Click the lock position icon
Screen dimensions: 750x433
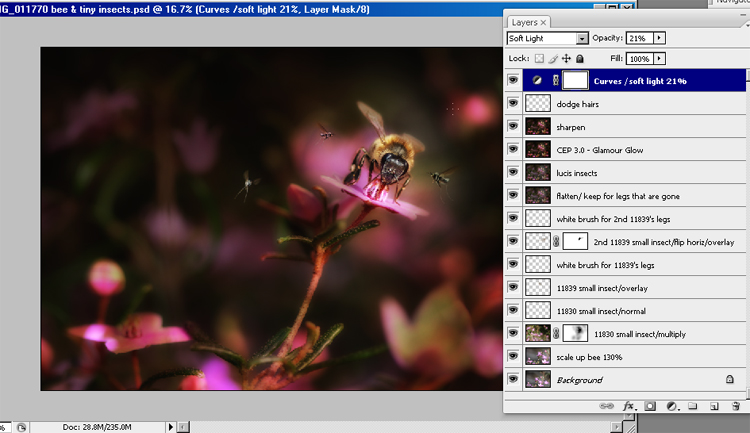tap(567, 59)
